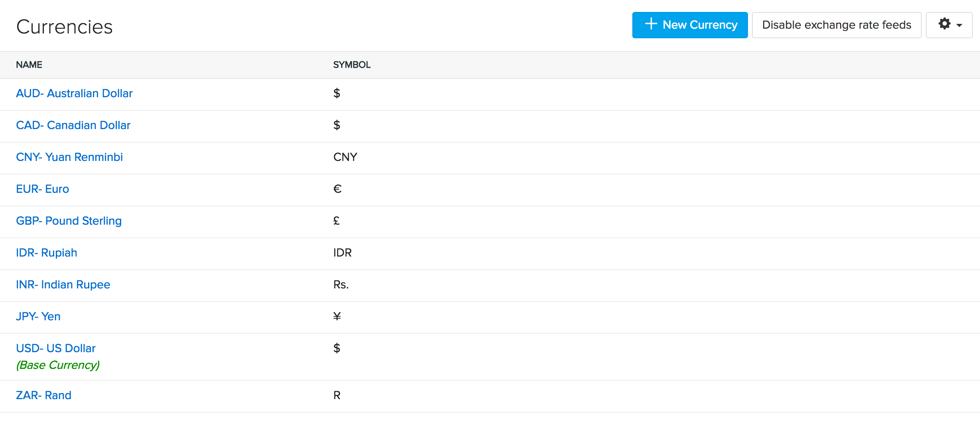Screen dimensions: 980x435
Task: Open the ZAR- Rand currency
Action: pos(43,395)
